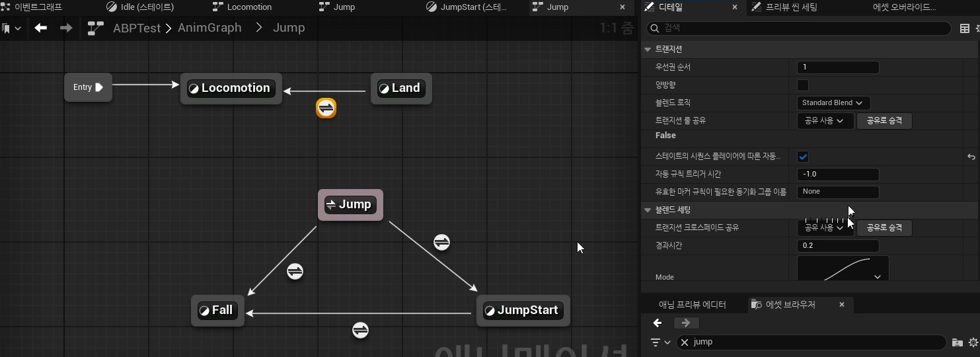This screenshot has height=357, width=980.
Task: Toggle the 양방향 checkbox
Action: point(803,85)
